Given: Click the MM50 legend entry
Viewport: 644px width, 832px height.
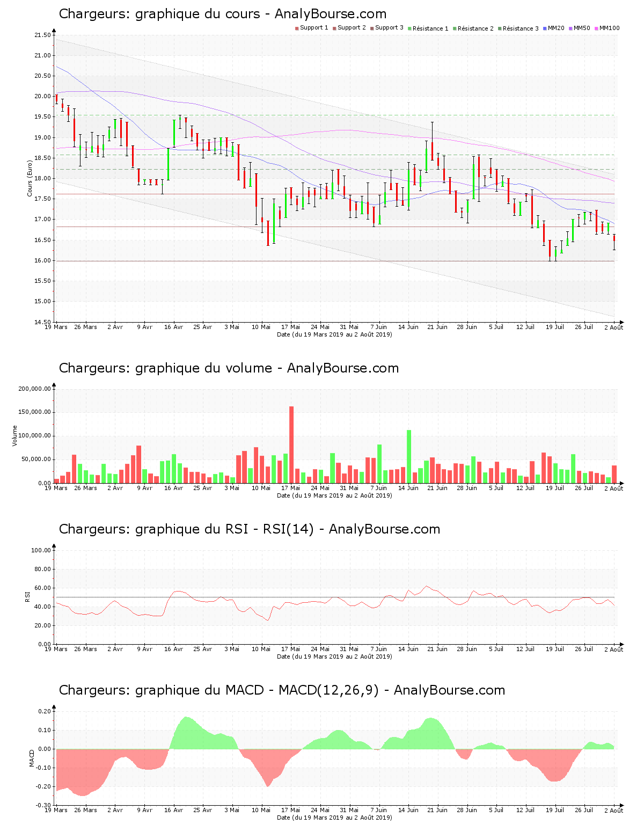Looking at the screenshot, I should pyautogui.click(x=580, y=28).
